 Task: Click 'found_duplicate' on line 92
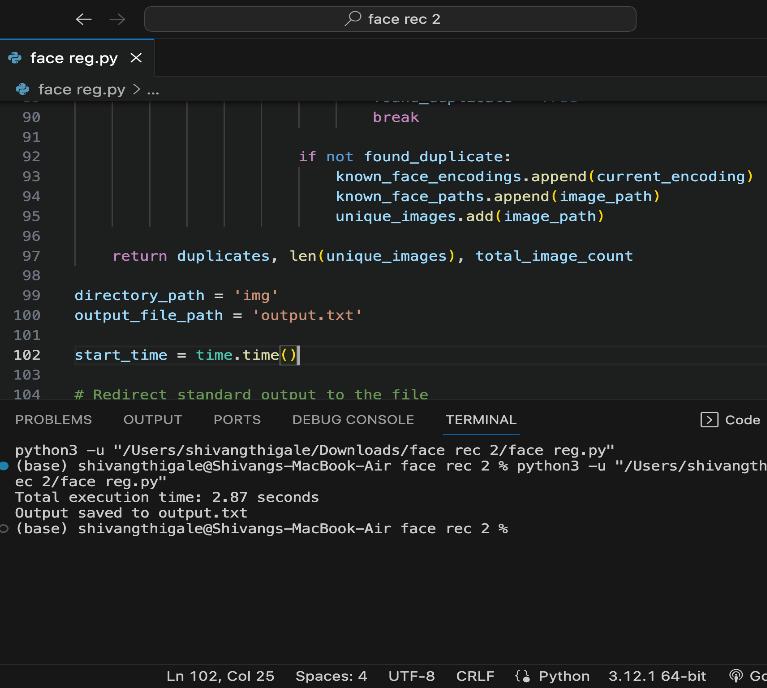pos(433,157)
